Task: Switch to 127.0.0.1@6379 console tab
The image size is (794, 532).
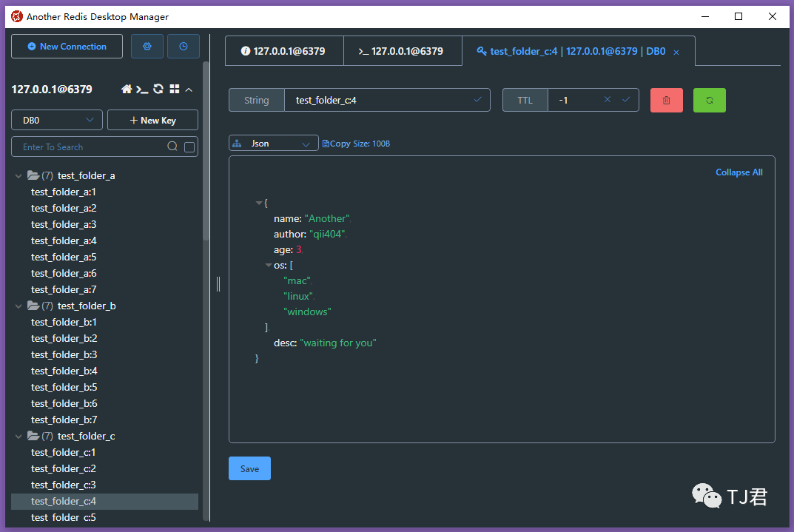Action: tap(403, 51)
